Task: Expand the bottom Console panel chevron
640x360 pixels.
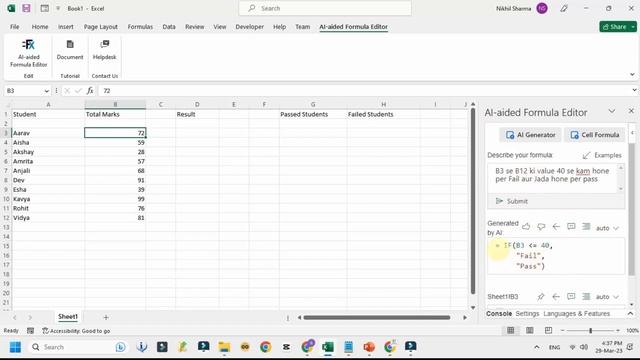Action: (630, 313)
